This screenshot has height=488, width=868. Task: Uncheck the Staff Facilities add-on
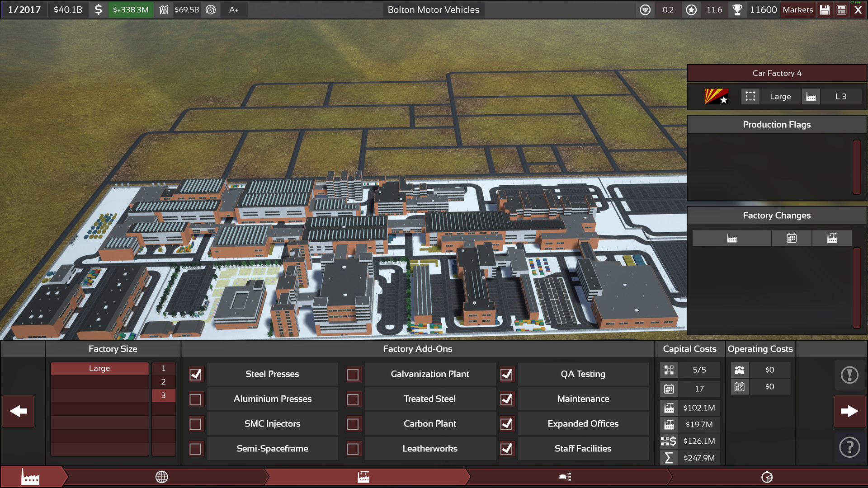pyautogui.click(x=507, y=448)
